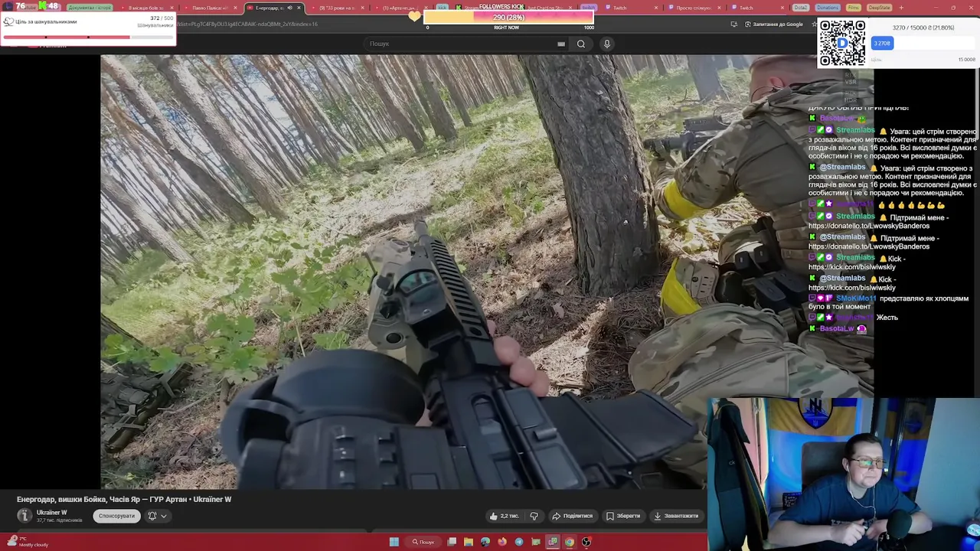Viewport: 980px width, 551px height.
Task: Click the donation QR code overlay
Action: [842, 42]
